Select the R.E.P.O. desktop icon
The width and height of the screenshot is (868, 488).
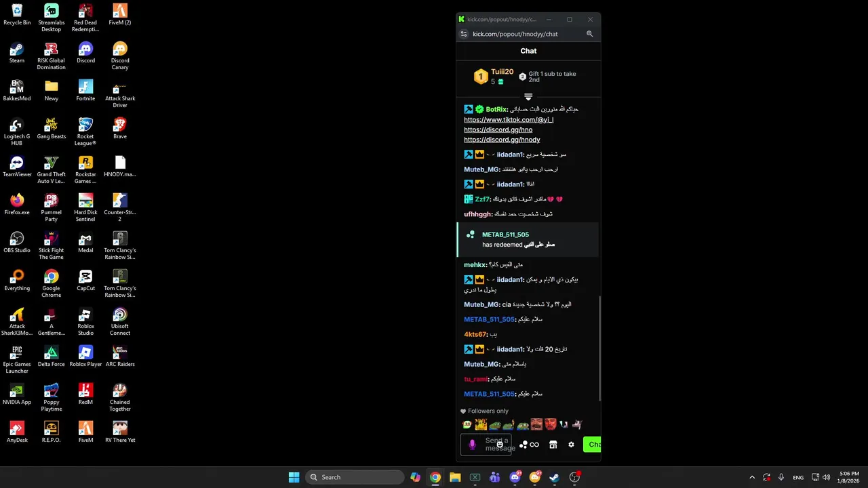tap(52, 432)
